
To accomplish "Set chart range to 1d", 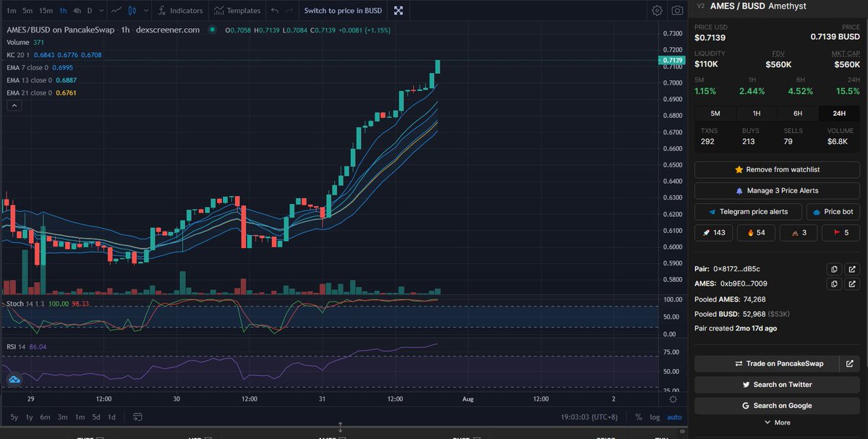I will click(111, 417).
